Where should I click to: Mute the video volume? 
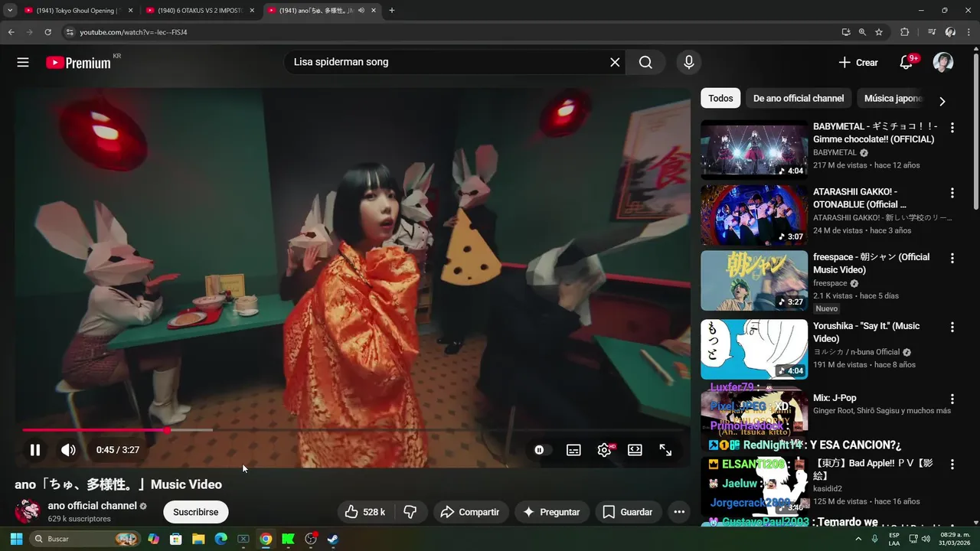pyautogui.click(x=68, y=450)
